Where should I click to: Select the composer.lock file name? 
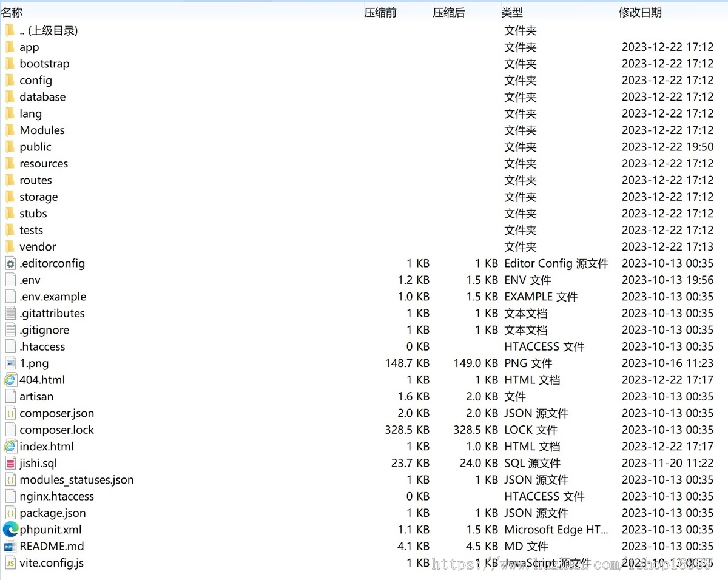tap(56, 430)
